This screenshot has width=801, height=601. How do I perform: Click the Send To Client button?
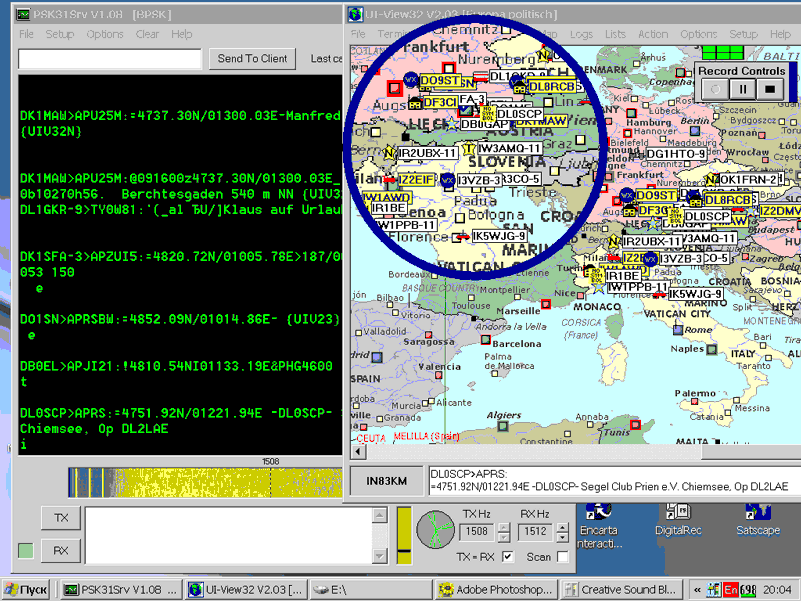(252, 59)
